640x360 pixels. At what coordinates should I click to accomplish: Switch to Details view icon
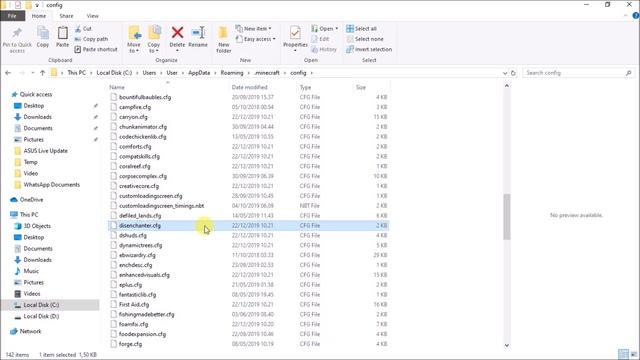623,354
